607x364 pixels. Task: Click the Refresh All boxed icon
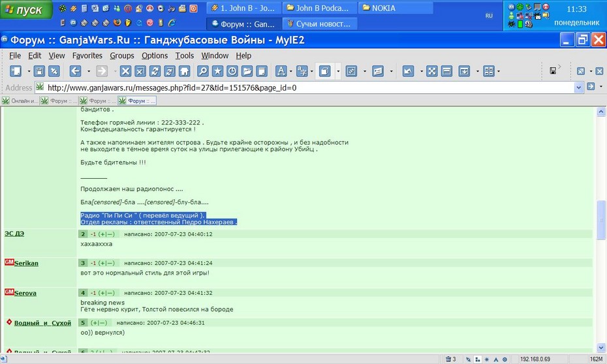pos(170,71)
